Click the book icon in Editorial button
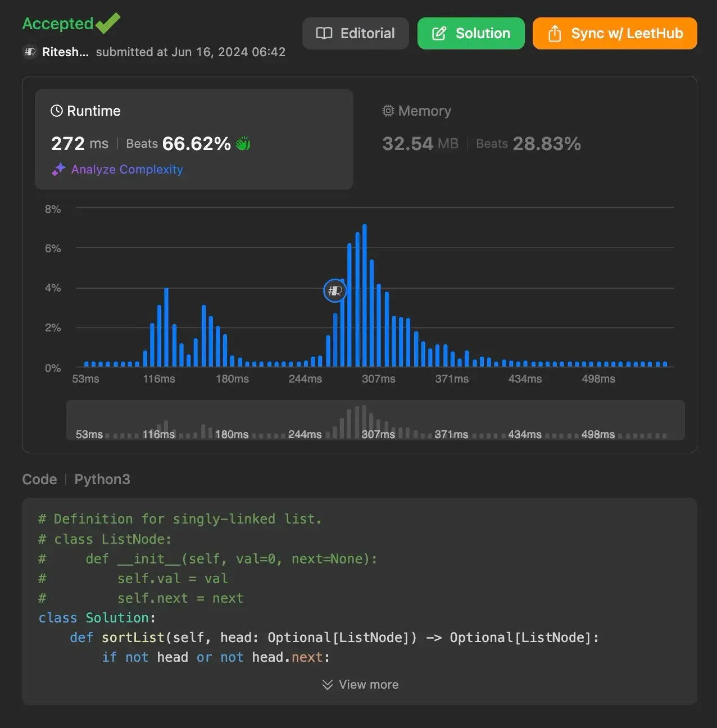Image resolution: width=717 pixels, height=728 pixels. 324,34
